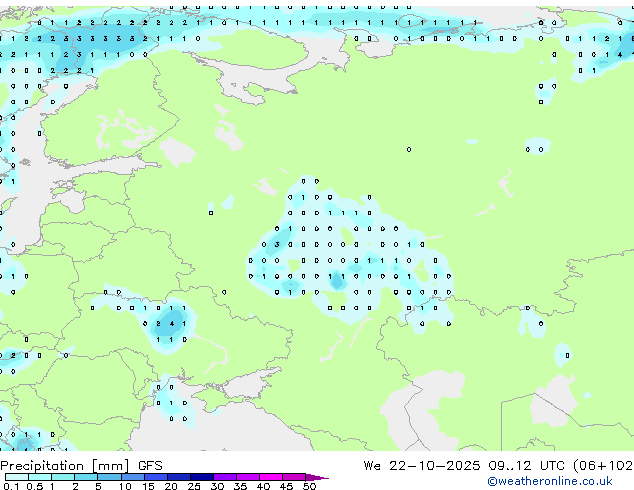Viewport: 634px width, 490px height.
Task: Click the 'Precipitation [mm]' title text
Action: pos(65,466)
